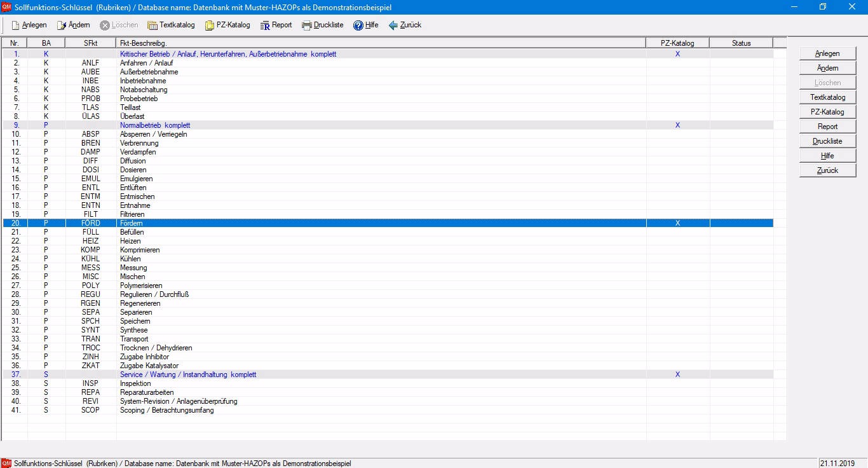This screenshot has width=868, height=468.
Task: Select the 'Überlast' row
Action: point(388,116)
